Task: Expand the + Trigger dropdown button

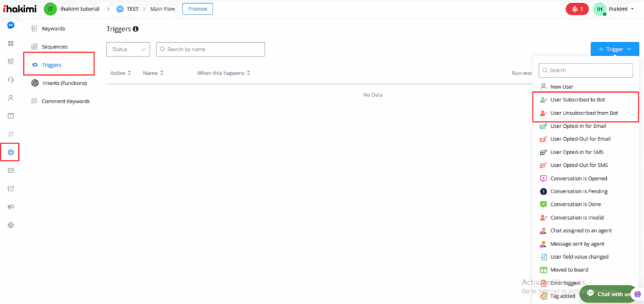Action: click(614, 49)
